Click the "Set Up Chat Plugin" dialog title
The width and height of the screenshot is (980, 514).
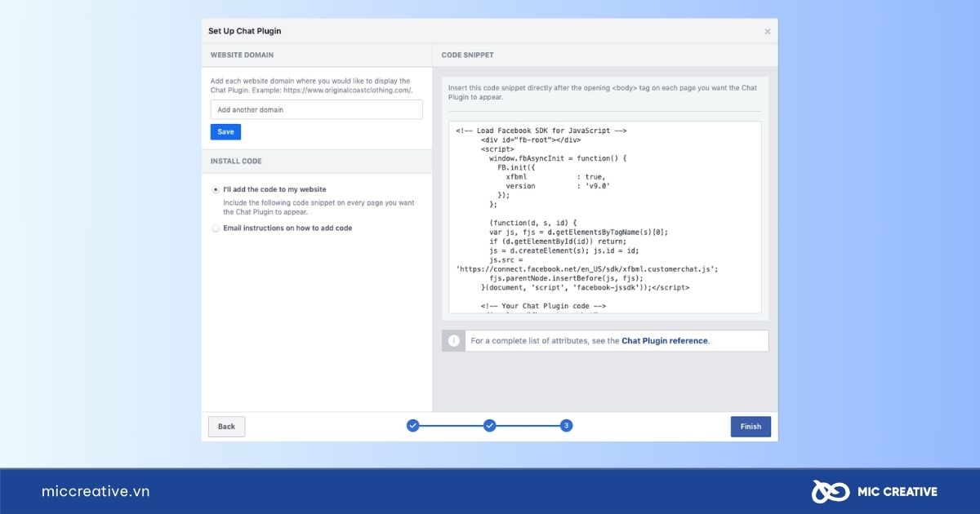(244, 31)
